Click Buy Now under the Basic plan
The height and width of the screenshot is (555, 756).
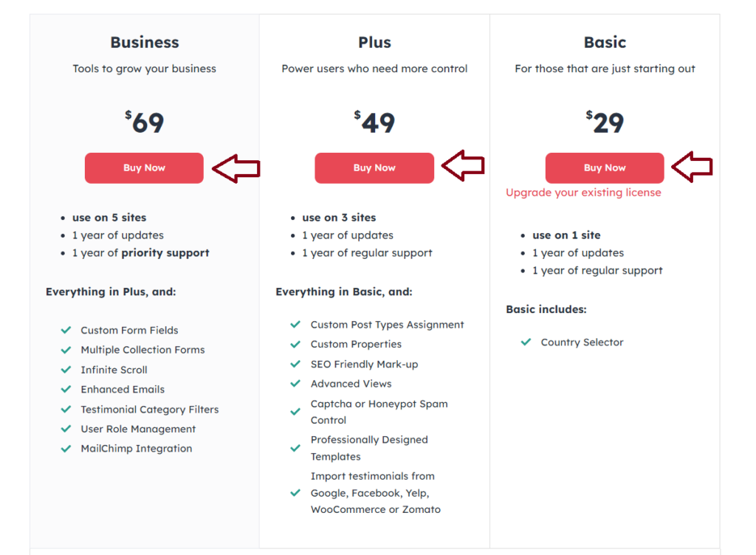click(x=605, y=168)
